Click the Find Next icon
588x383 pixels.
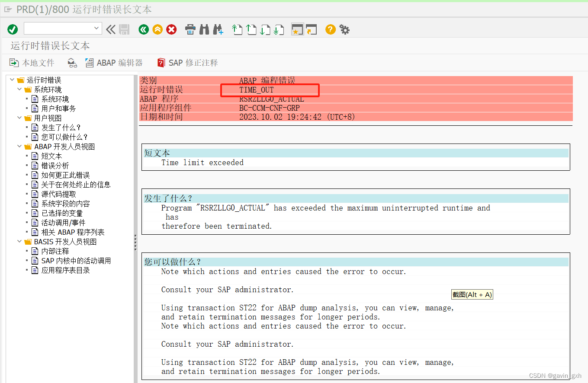[x=218, y=29]
